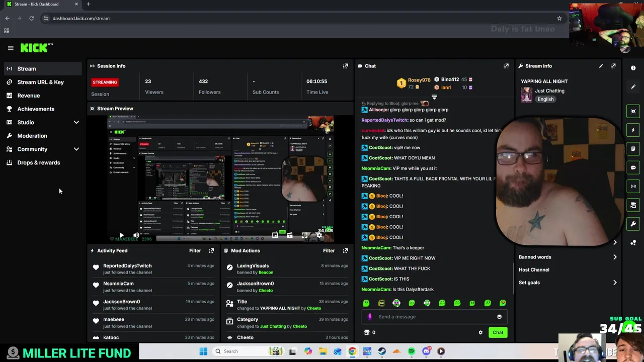644x362 pixels.
Task: Click the shop icon below chat input
Action: tap(367, 332)
